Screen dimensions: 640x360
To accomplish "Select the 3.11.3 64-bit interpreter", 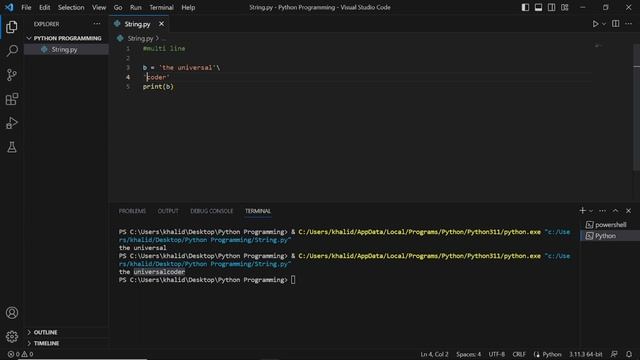I will point(586,354).
